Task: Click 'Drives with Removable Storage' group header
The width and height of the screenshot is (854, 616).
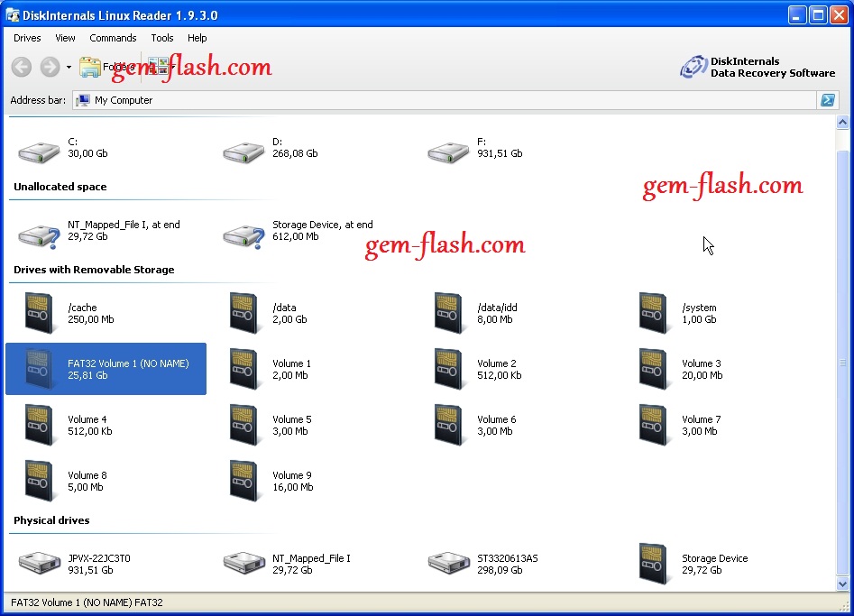Action: point(94,270)
